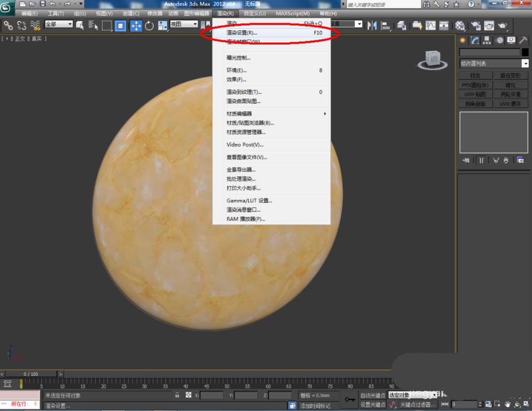Toggle the selection lock icon
This screenshot has height=411, width=532.
pos(177,395)
